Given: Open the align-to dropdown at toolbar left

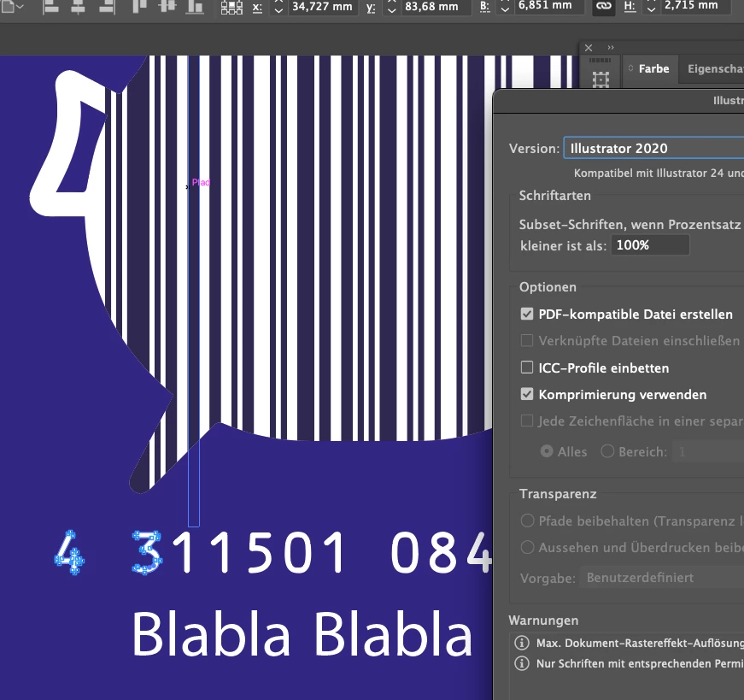Looking at the screenshot, I should [12, 6].
